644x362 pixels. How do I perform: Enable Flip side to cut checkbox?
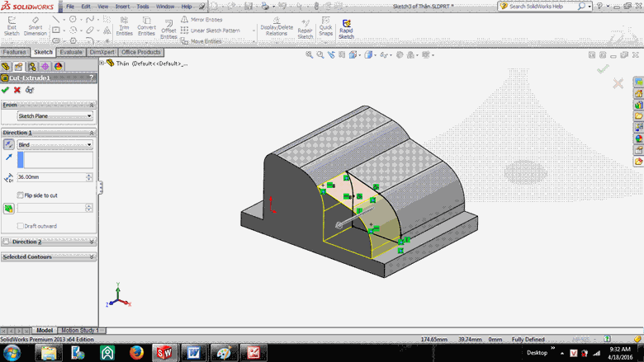(x=21, y=195)
